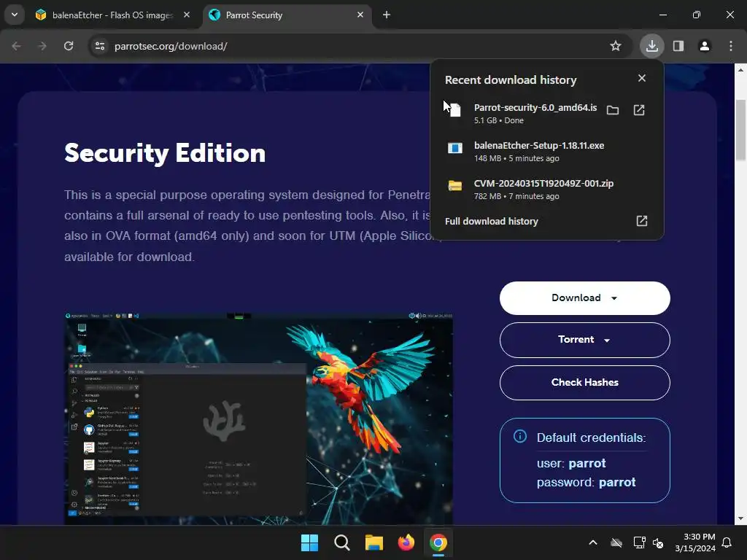The height and width of the screenshot is (560, 747).
Task: Click the Parrot-security ISO document icon
Action: (x=455, y=110)
